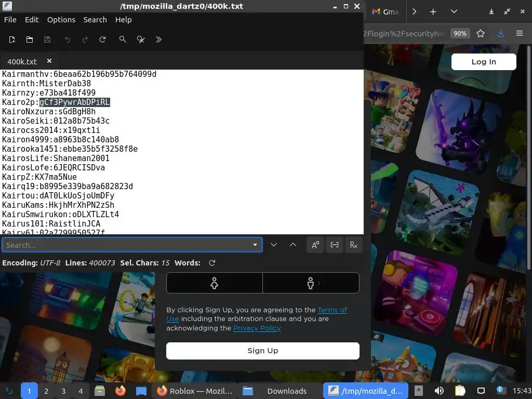The height and width of the screenshot is (399, 532).
Task: Switch to workspace 4
Action: pos(81,391)
